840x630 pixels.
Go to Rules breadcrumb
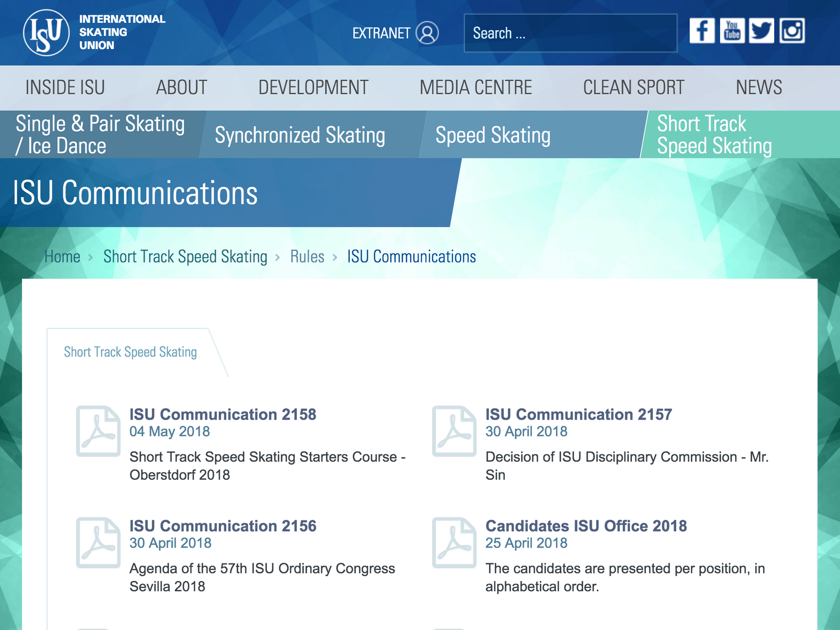click(307, 257)
